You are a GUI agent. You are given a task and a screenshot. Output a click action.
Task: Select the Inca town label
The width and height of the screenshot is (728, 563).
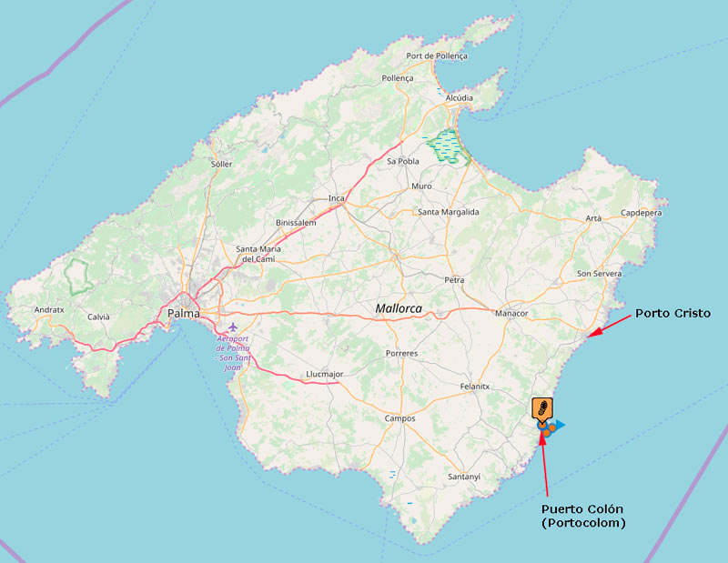click(x=337, y=198)
